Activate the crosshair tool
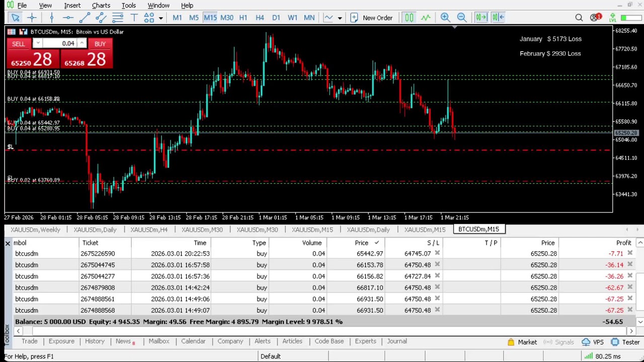 32,18
